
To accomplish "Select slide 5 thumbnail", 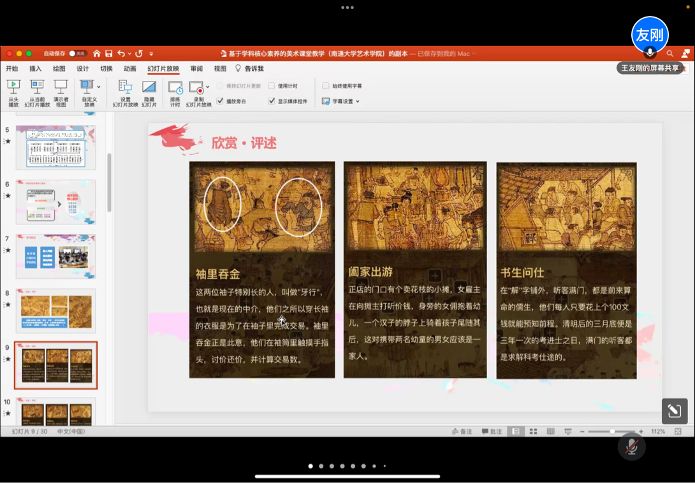I will (56, 147).
